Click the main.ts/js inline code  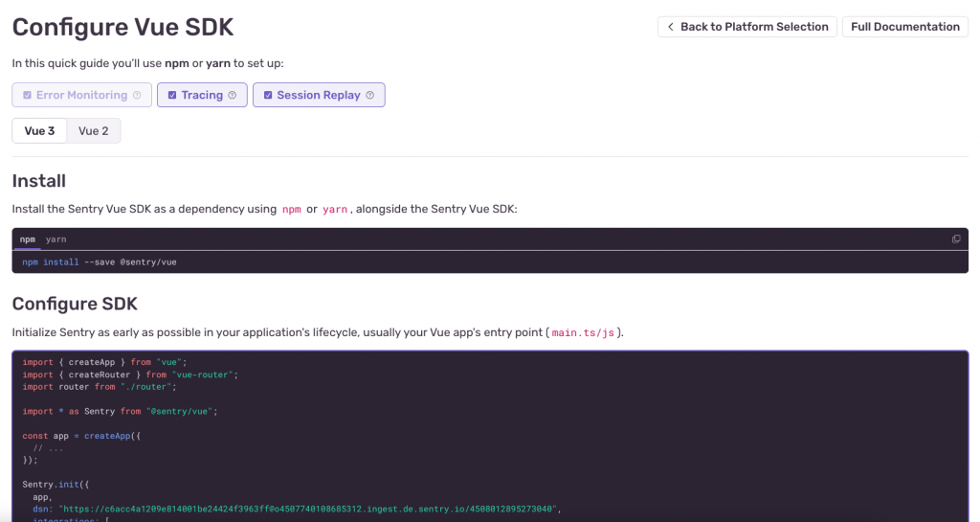(x=583, y=332)
